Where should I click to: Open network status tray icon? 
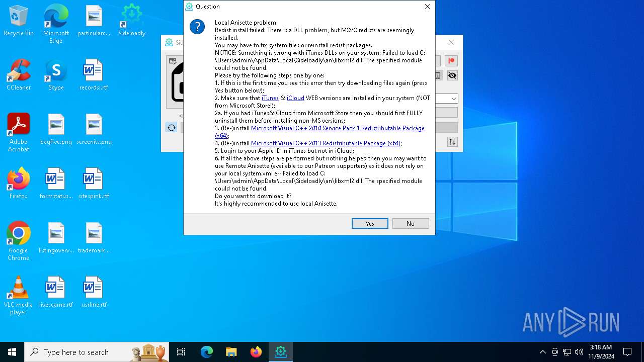pos(567,352)
